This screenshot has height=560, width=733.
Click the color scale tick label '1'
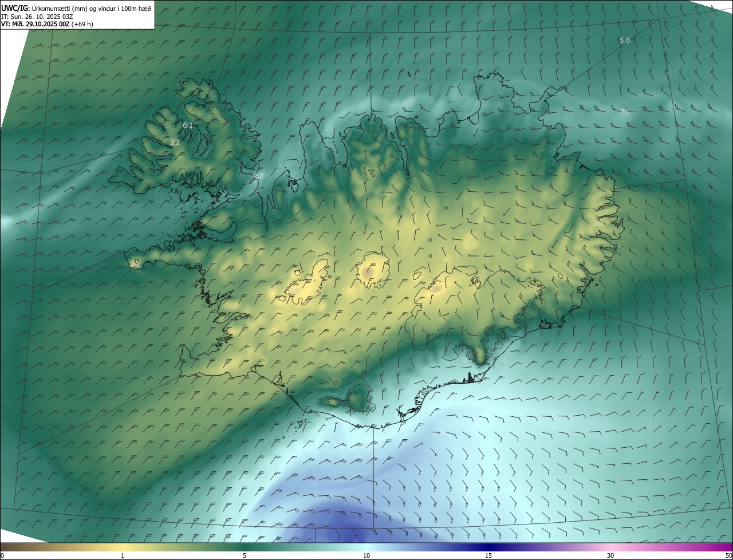123,556
